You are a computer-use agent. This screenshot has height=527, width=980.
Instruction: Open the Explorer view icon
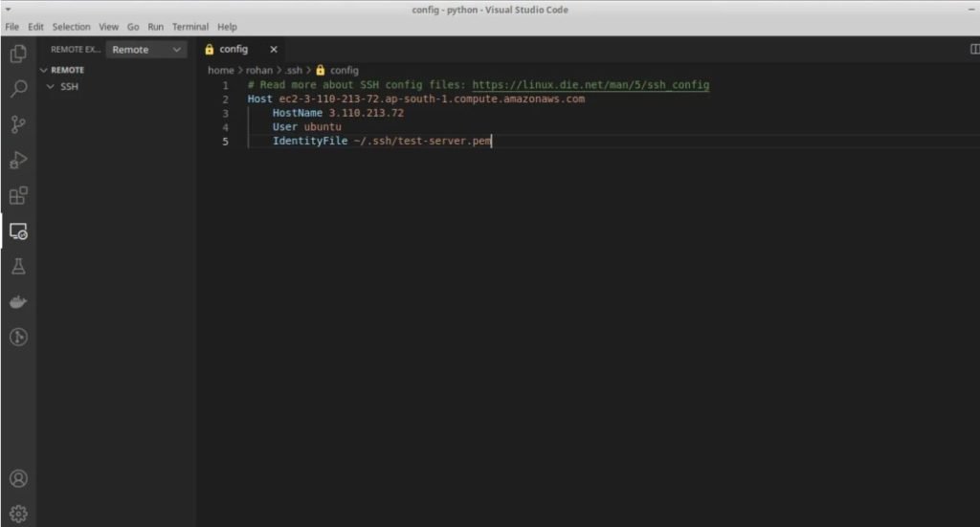[18, 54]
